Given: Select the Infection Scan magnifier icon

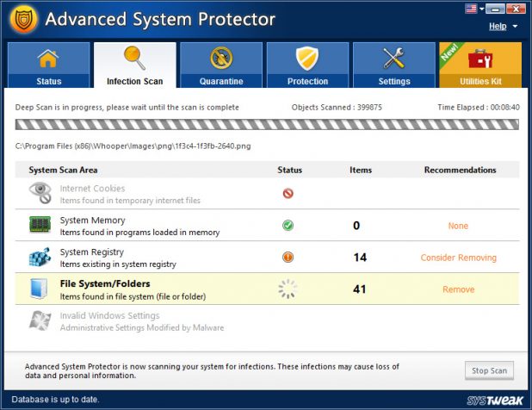Looking at the screenshot, I should click(x=134, y=58).
